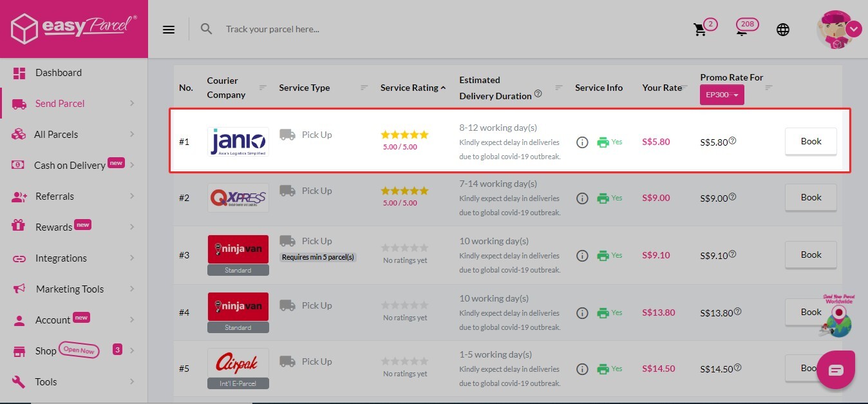Open the hamburger menu icon
Viewport: 868px width, 404px height.
coord(169,30)
